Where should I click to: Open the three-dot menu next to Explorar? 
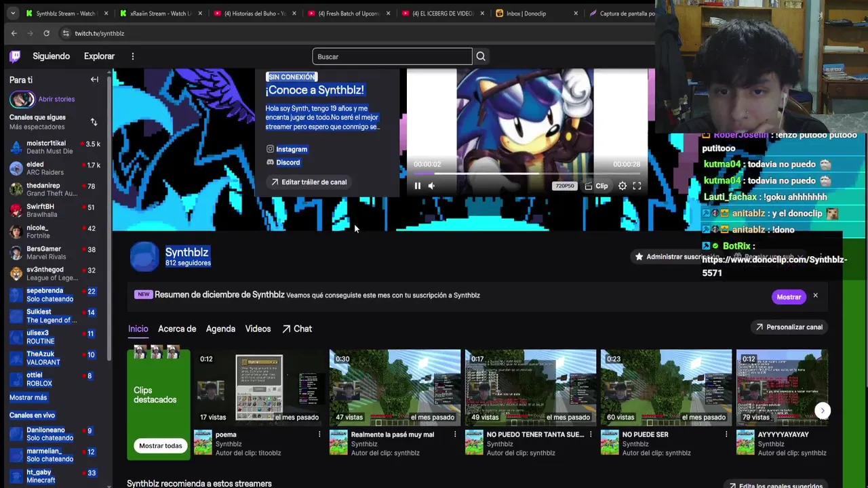pos(133,56)
